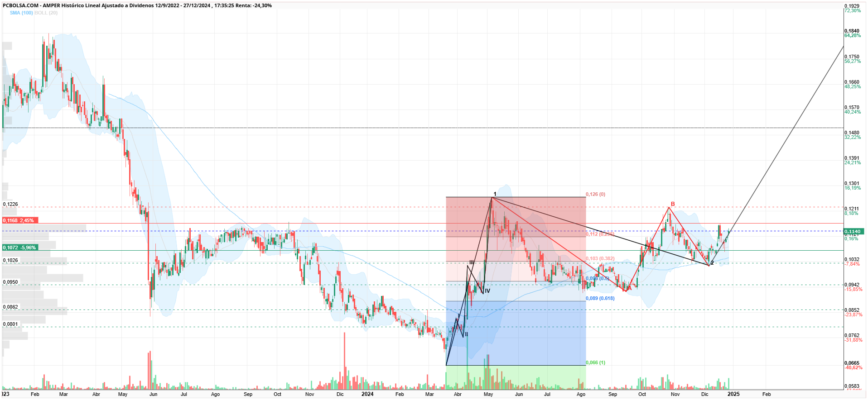Click the 0,1032 price axis label

tap(852, 260)
